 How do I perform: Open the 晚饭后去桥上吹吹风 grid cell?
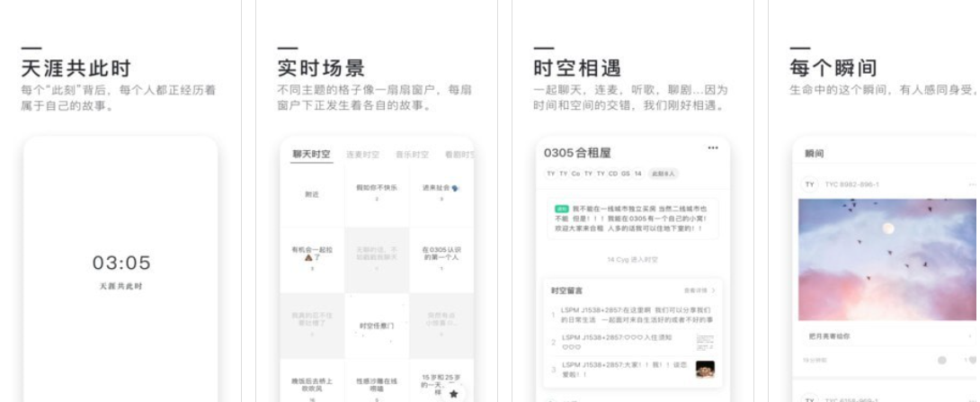tap(312, 382)
